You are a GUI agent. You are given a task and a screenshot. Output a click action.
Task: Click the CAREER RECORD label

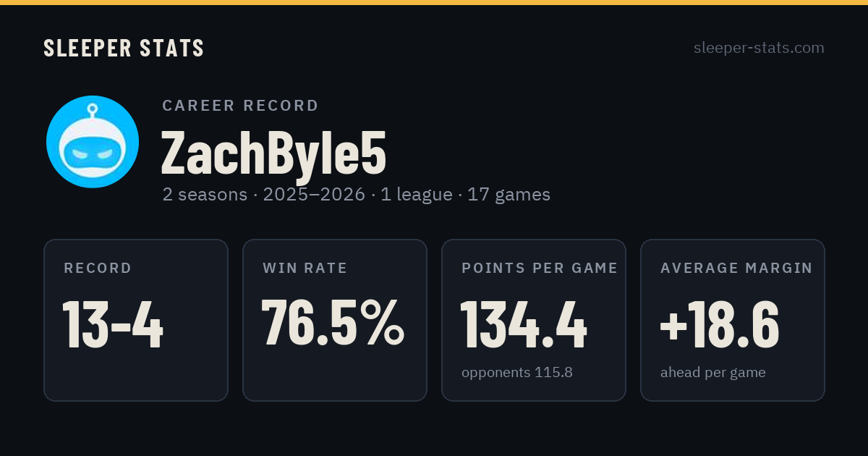pyautogui.click(x=240, y=106)
